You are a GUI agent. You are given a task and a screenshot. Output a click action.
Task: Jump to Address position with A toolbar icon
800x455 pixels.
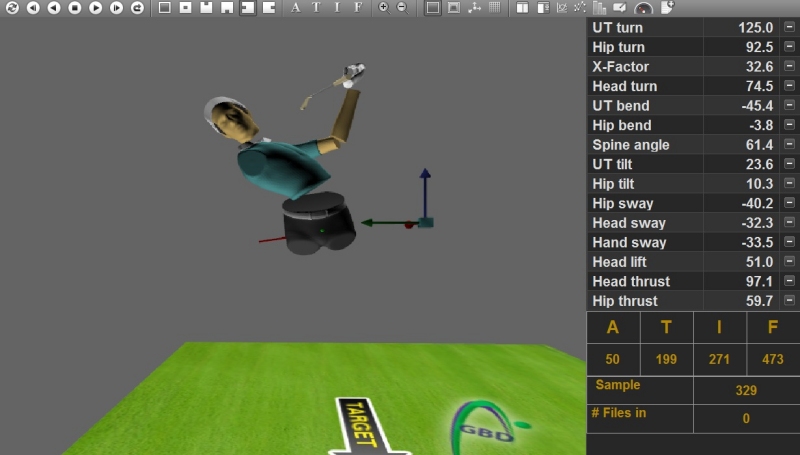pos(295,8)
